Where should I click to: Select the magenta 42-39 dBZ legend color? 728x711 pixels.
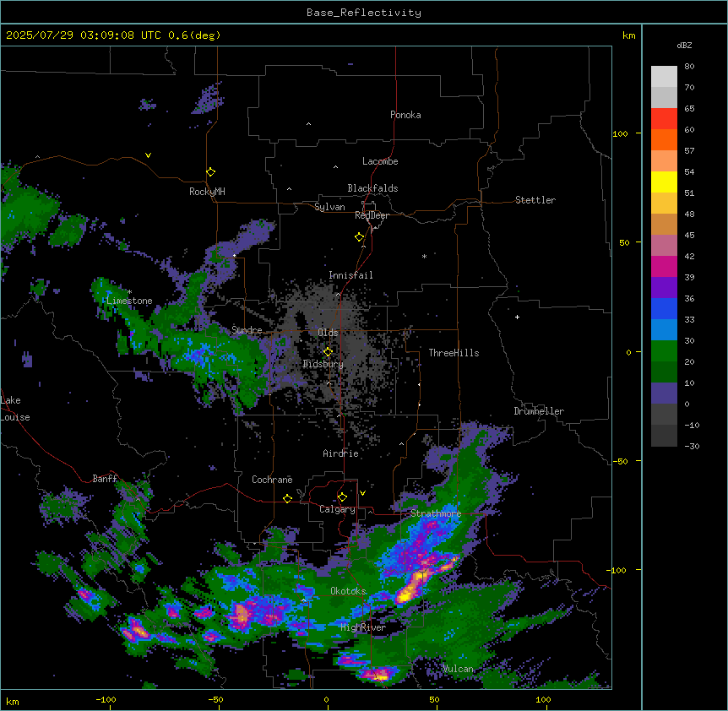[x=664, y=266]
